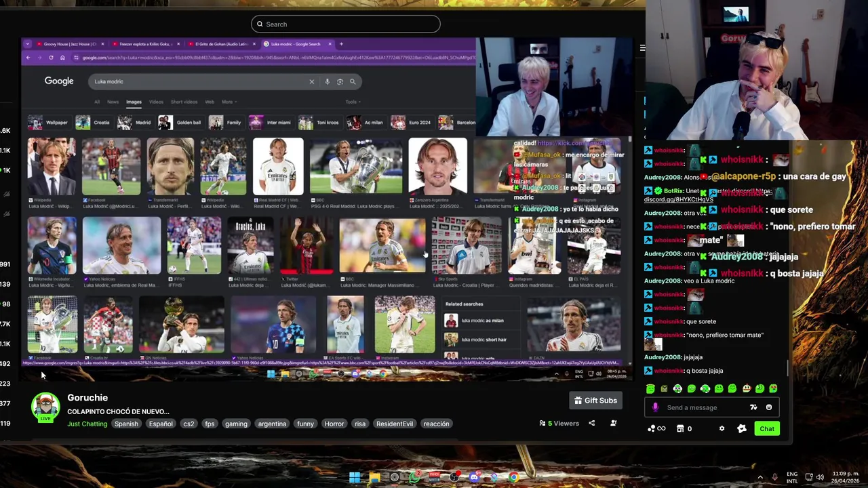Screen dimensions: 868x488
Task: Open the emoji picker smiley in message box
Action: [x=769, y=407]
